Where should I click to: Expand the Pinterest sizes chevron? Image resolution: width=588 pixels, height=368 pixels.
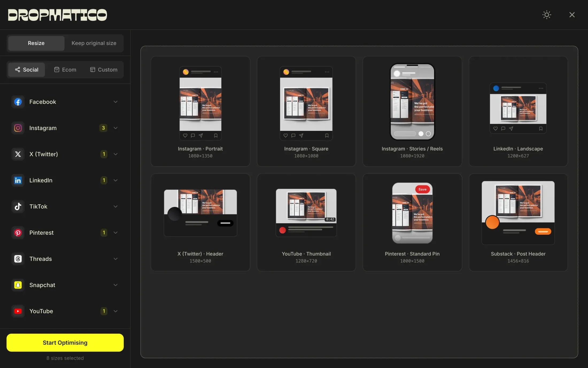(x=115, y=233)
